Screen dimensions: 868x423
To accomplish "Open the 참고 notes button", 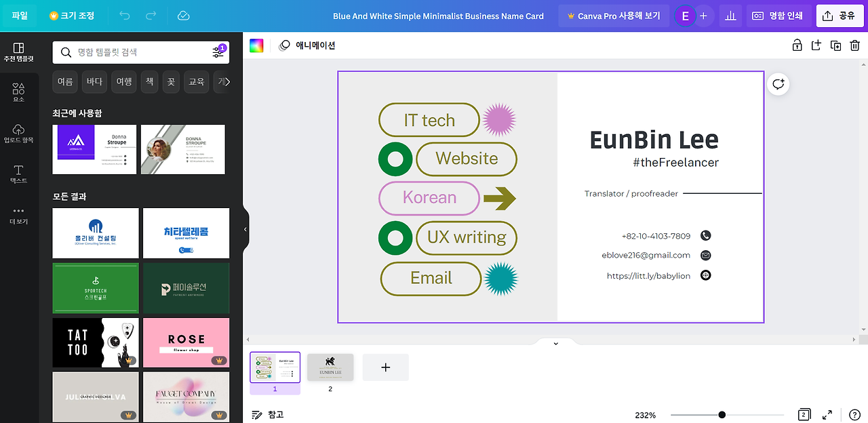I will pos(268,415).
